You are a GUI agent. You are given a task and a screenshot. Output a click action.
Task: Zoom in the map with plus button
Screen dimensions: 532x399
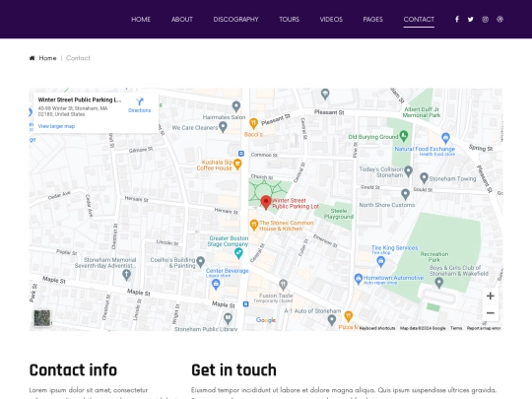pyautogui.click(x=491, y=296)
